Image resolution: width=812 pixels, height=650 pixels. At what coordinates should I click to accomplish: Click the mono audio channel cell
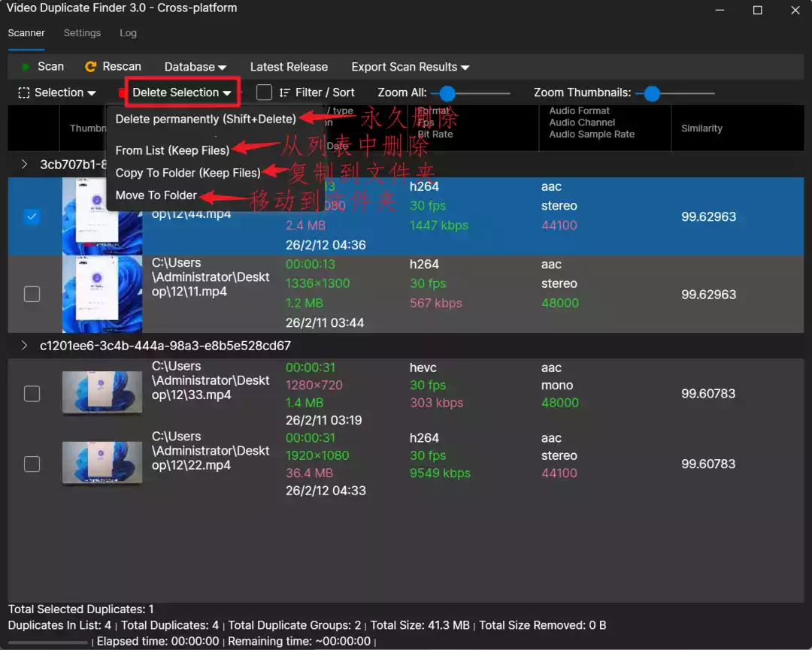557,385
